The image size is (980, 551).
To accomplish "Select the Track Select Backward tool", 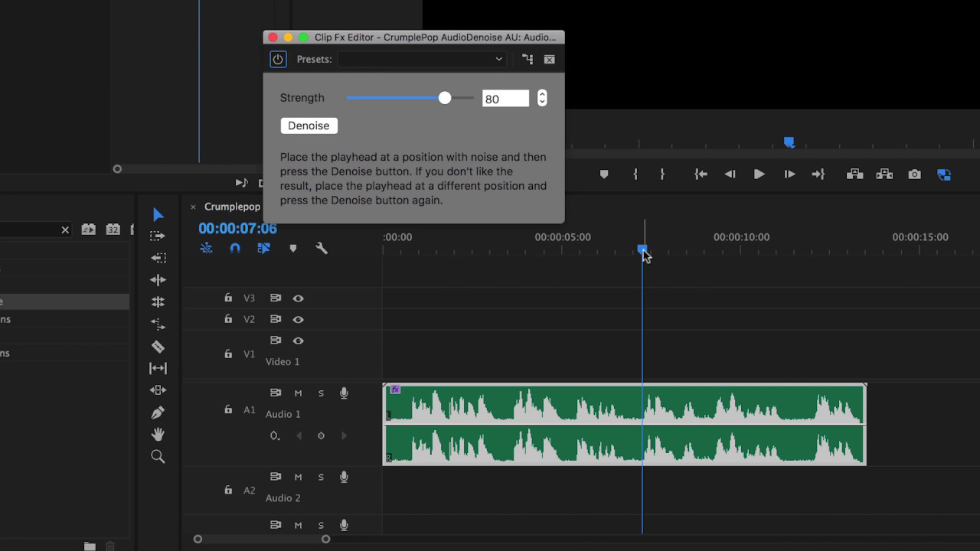I will pos(158,258).
